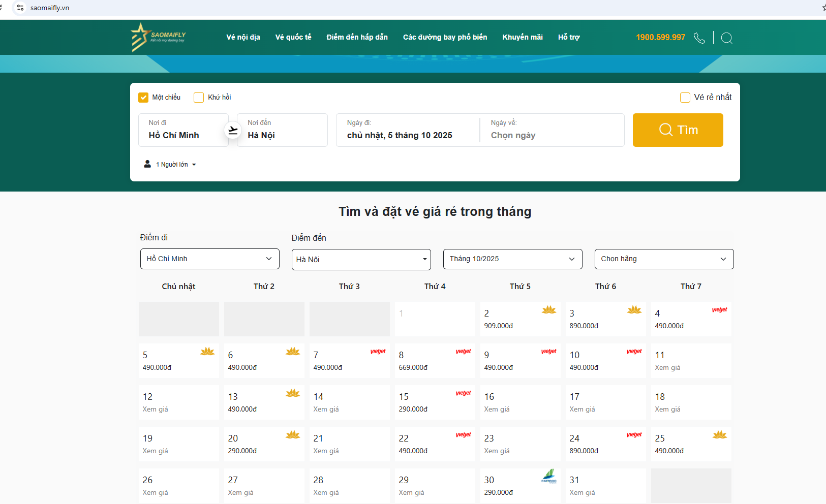Open the search magnifier icon in header
826x504 pixels.
point(726,38)
